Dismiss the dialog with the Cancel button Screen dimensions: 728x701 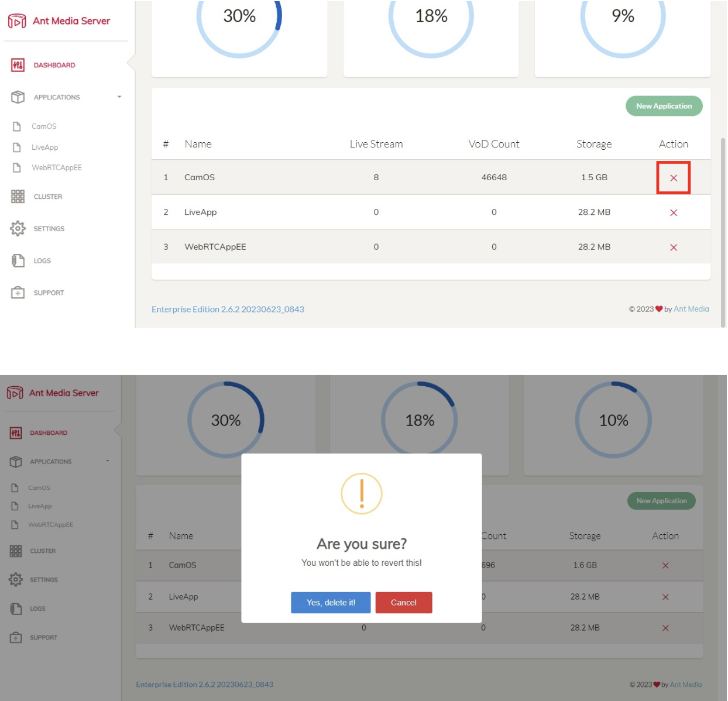click(x=404, y=603)
